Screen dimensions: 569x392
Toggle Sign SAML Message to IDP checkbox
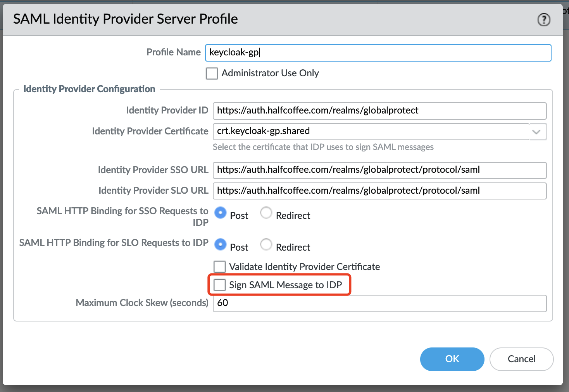[220, 285]
